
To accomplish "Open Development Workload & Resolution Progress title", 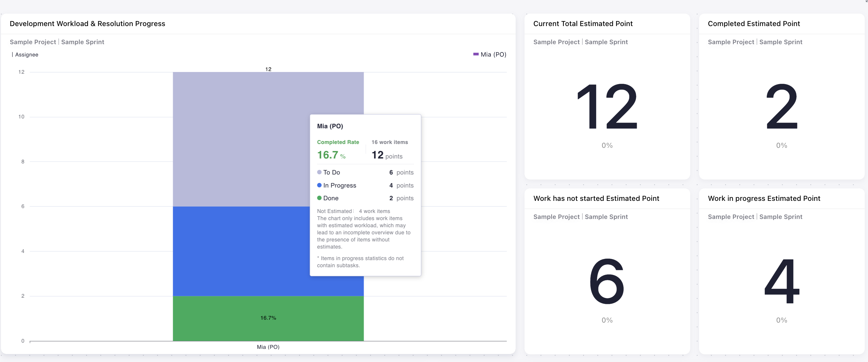I will point(87,24).
